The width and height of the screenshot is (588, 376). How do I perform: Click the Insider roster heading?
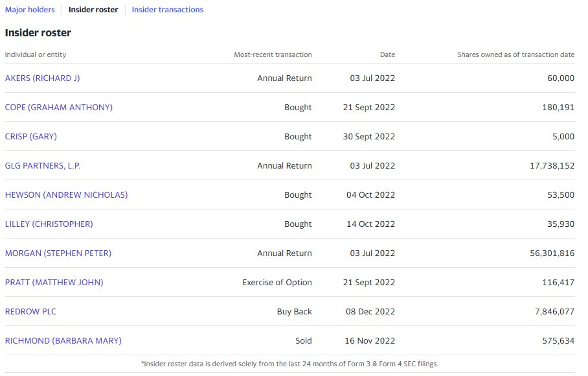pyautogui.click(x=38, y=32)
